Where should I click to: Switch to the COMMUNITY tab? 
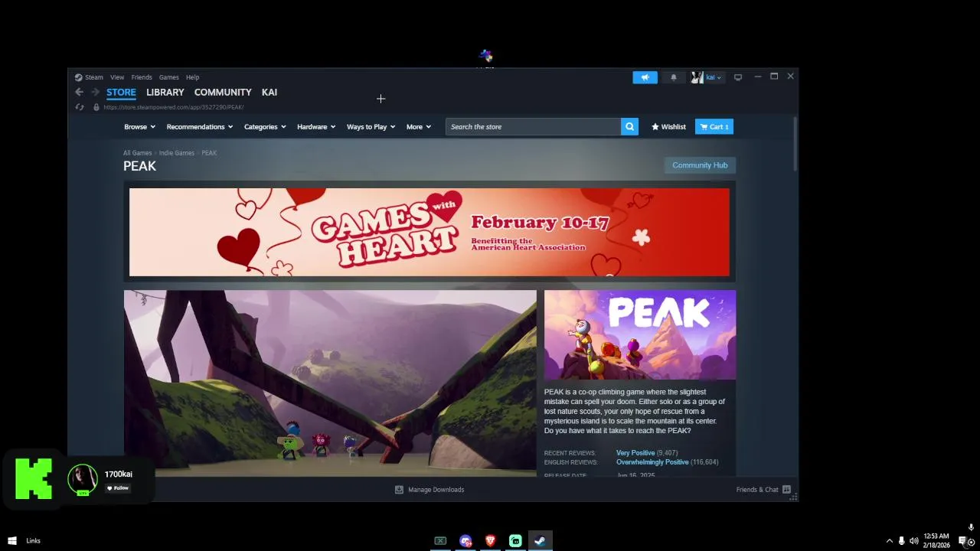[x=223, y=93]
